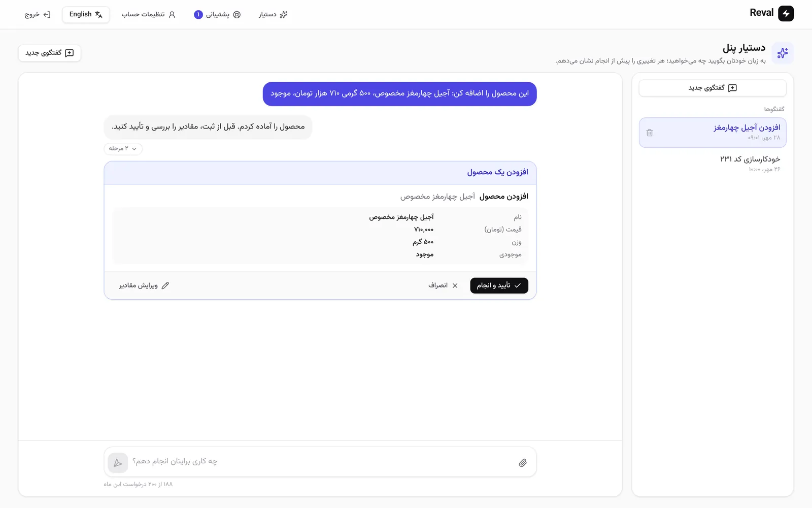Switch language to English

[86, 15]
